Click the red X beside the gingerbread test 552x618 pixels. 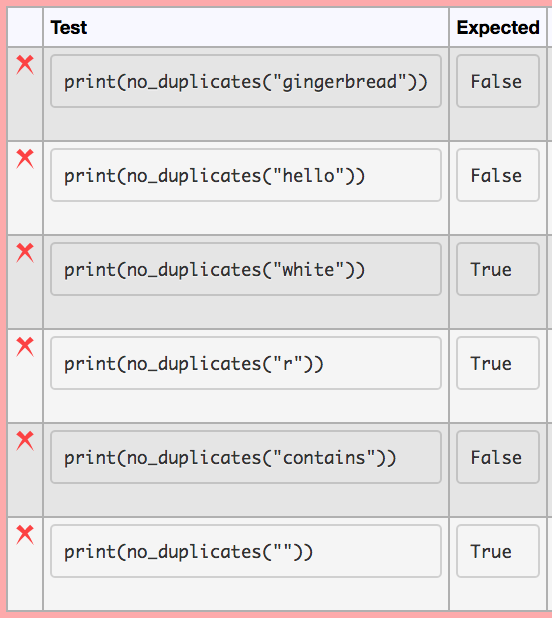pyautogui.click(x=25, y=65)
